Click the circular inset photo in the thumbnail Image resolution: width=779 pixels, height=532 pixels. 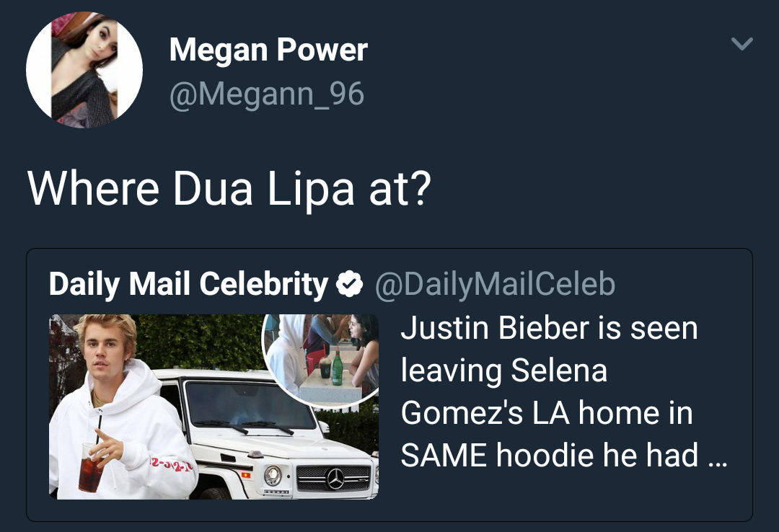pos(322,359)
